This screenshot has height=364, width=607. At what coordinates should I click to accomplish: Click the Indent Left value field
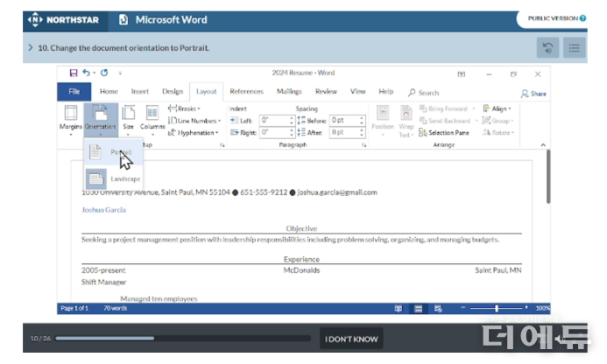pos(274,120)
